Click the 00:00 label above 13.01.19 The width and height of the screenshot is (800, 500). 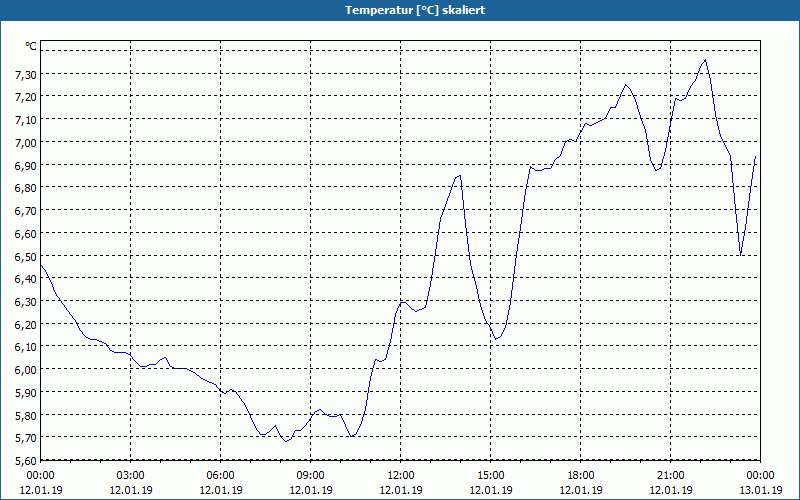tap(761, 476)
